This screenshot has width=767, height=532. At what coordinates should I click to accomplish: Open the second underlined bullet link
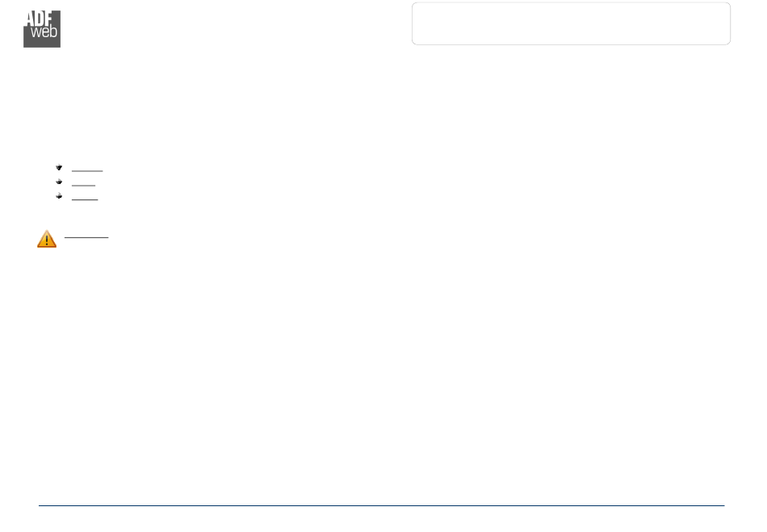(83, 186)
